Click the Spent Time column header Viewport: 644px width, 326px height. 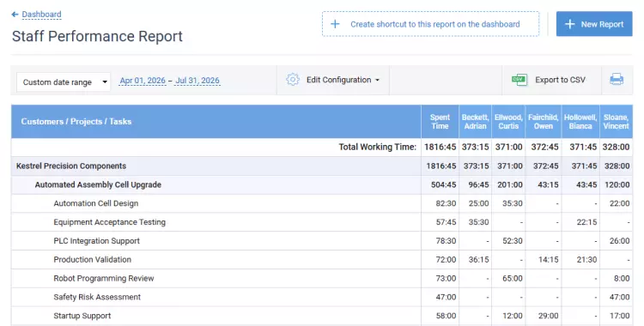pyautogui.click(x=440, y=122)
